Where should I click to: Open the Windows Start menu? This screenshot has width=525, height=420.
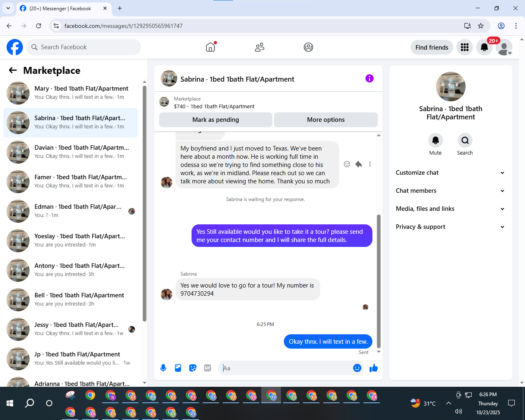10,403
